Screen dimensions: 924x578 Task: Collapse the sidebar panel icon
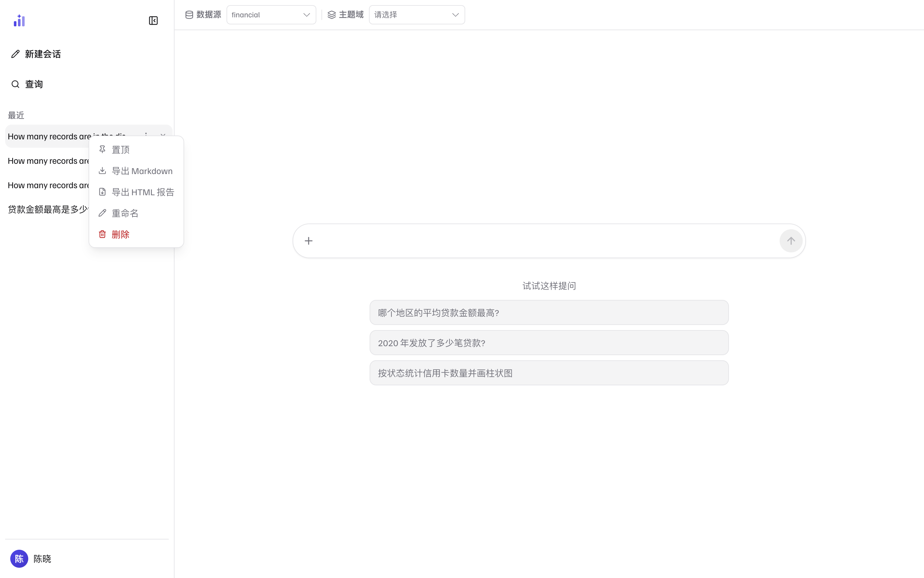[x=153, y=21]
